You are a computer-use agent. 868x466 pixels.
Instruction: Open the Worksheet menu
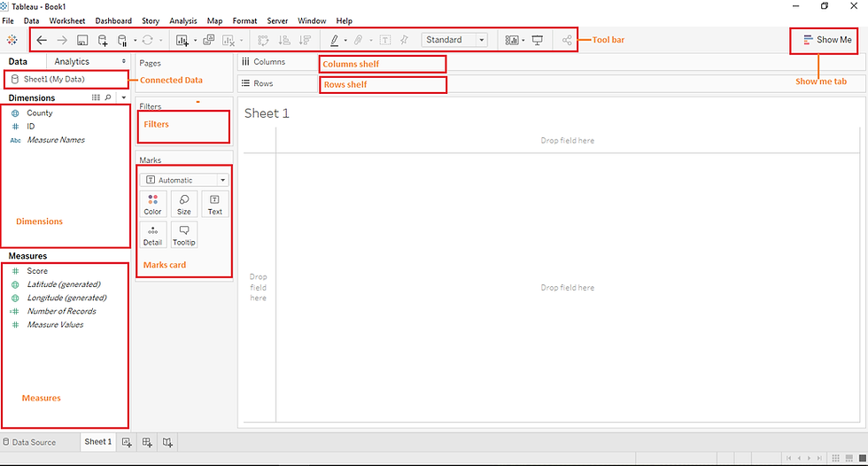point(67,21)
